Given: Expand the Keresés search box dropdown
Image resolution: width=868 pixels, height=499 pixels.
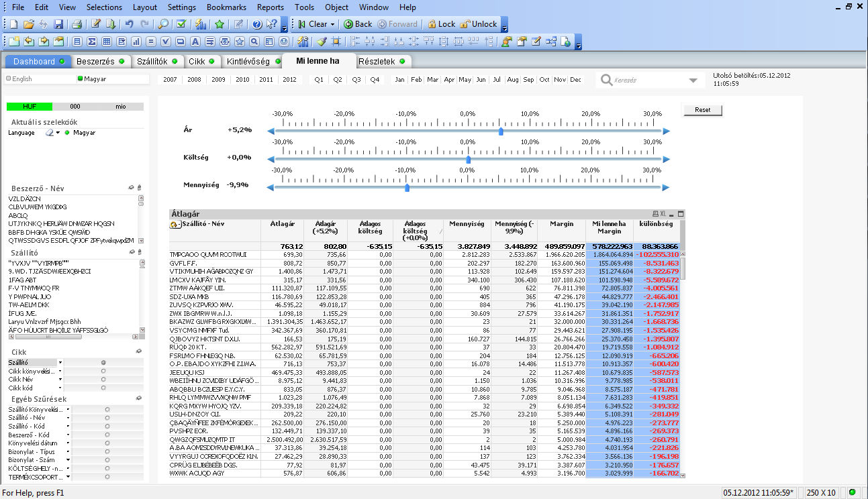Looking at the screenshot, I should coord(693,80).
